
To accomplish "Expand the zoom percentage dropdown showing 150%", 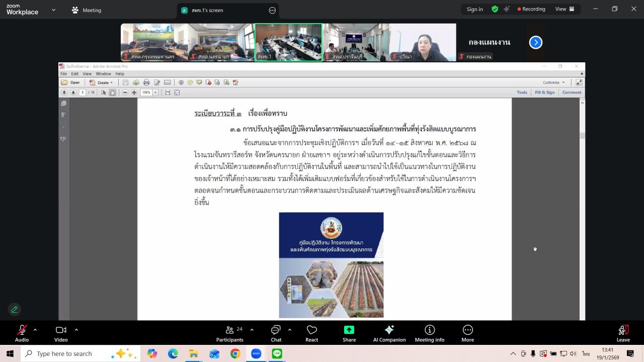I will coord(155,92).
